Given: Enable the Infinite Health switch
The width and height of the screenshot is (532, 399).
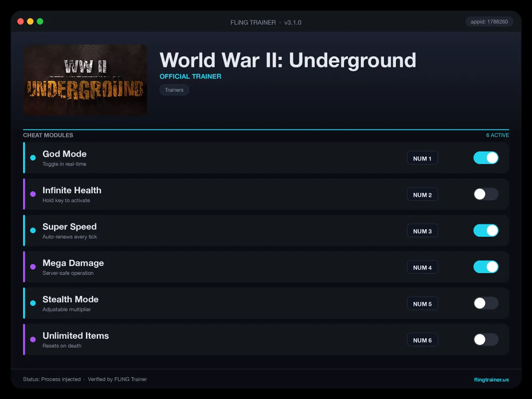Looking at the screenshot, I should [x=486, y=194].
